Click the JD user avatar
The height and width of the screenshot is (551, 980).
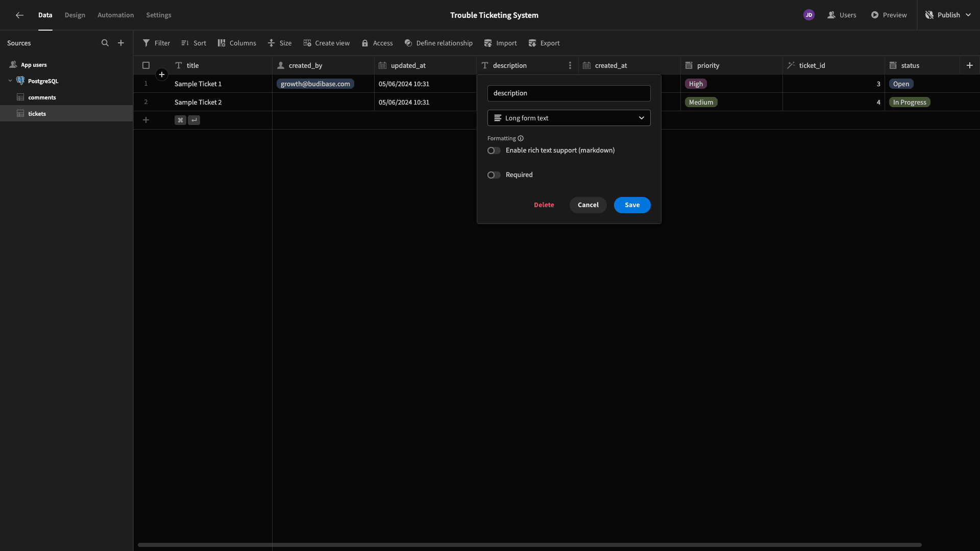coord(809,15)
